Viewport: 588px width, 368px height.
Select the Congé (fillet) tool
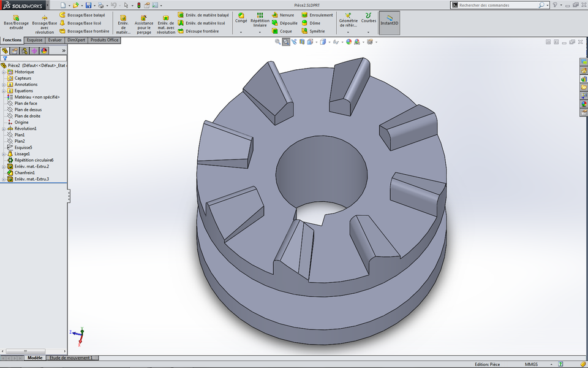pyautogui.click(x=240, y=19)
